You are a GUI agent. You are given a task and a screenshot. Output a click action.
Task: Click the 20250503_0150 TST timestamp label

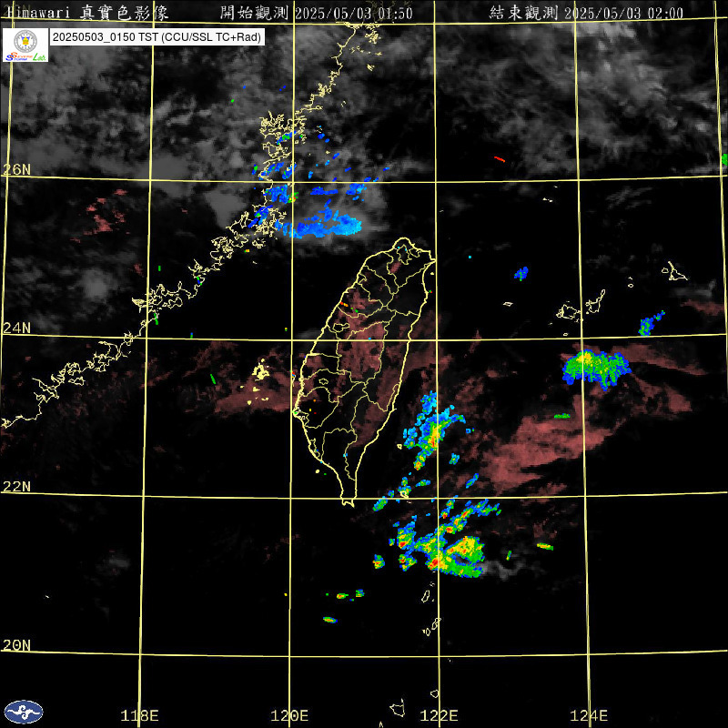pyautogui.click(x=157, y=37)
